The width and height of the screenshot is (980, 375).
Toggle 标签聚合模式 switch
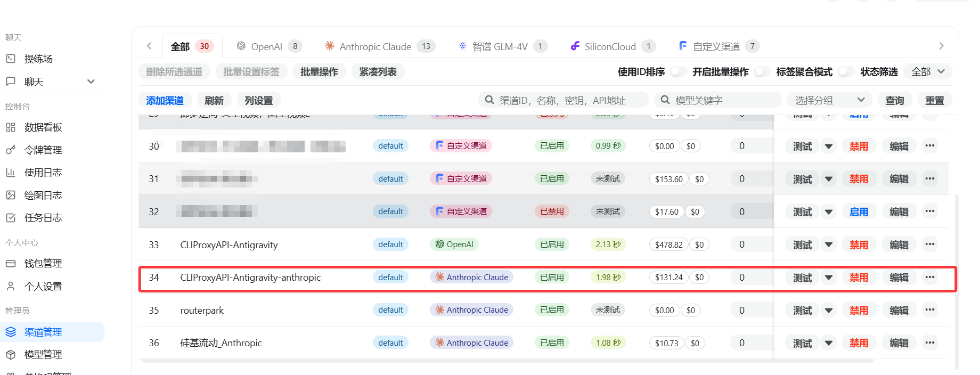[846, 71]
